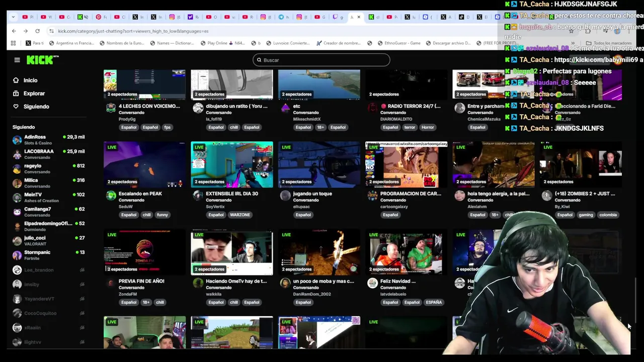Click la_fofi19 streamer avatar
Screen dimensions: 644x362
(x=198, y=108)
